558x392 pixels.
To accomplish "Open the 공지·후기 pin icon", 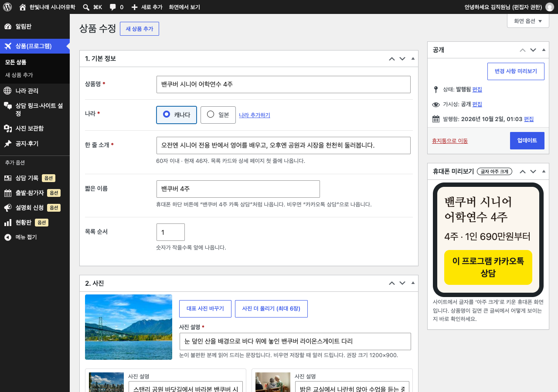I will [8, 143].
